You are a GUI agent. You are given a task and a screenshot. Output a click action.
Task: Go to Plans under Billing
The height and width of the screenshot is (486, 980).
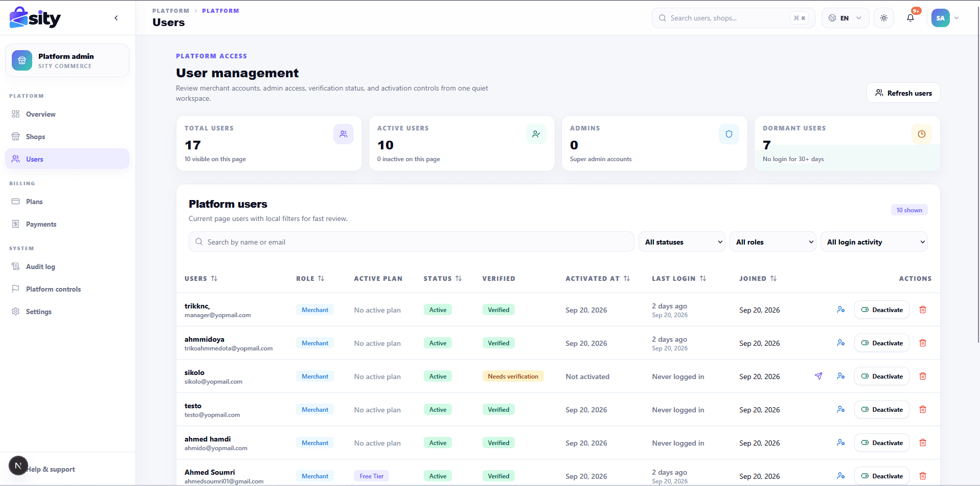[x=67, y=202]
